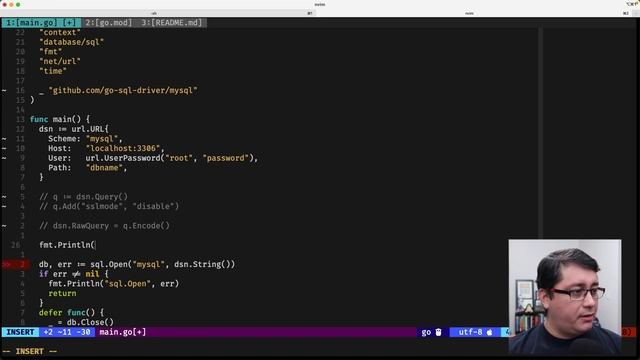Click the "net/url" import line

tap(60, 62)
